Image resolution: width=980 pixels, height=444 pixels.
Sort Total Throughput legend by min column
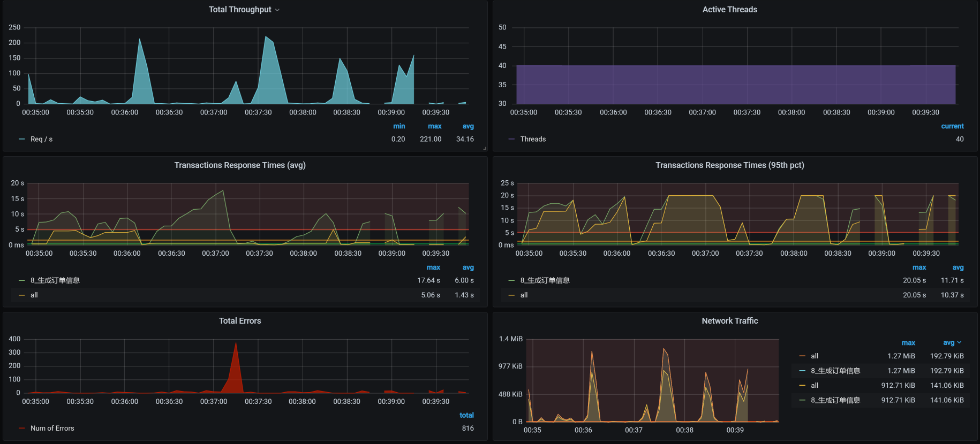point(399,126)
